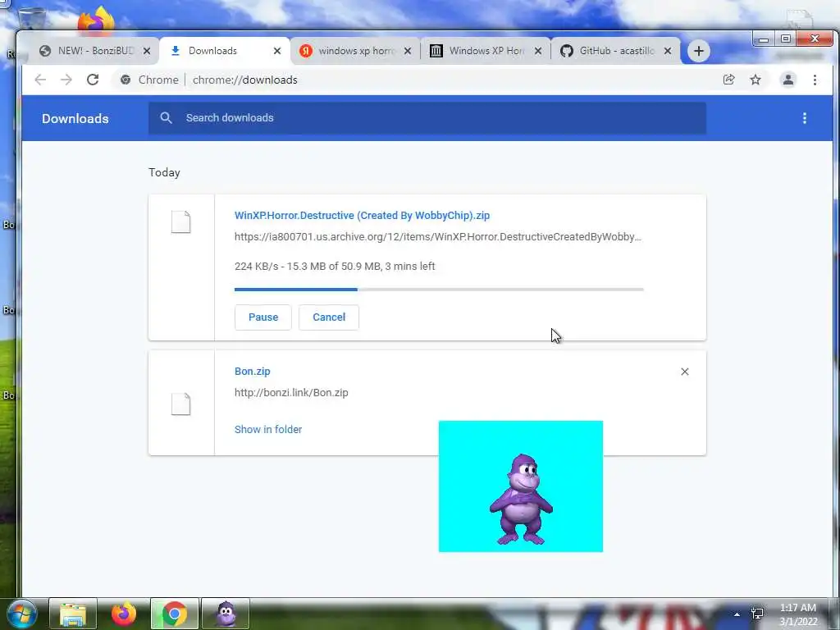This screenshot has width=840, height=630.
Task: Click the Downloads page title
Action: coord(75,118)
